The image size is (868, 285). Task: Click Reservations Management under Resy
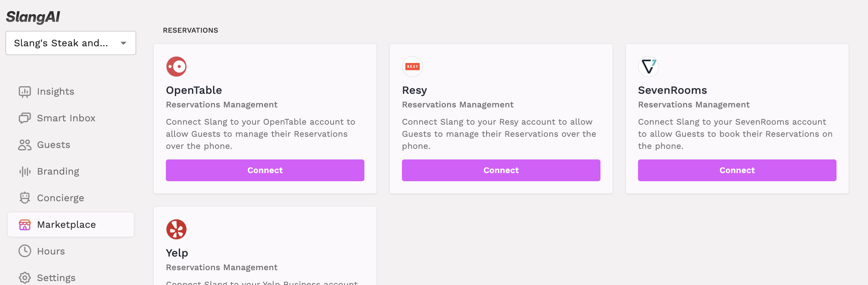[x=458, y=105]
